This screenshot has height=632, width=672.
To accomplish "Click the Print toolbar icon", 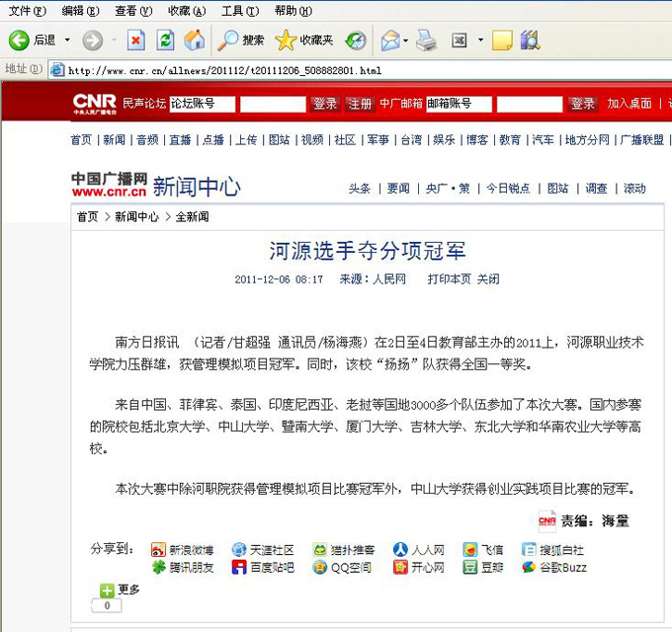I will point(426,40).
